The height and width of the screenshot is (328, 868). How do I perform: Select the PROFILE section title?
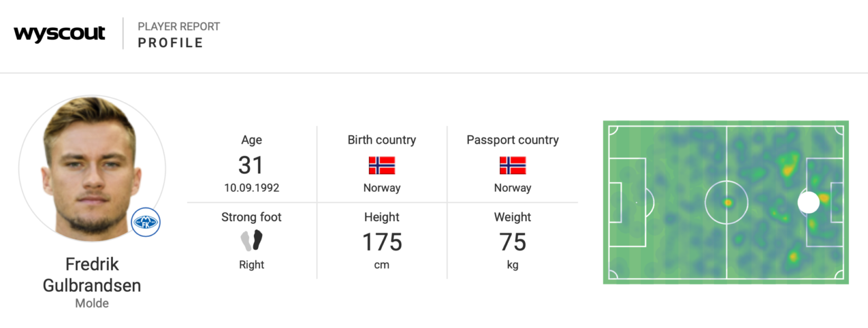tap(170, 43)
